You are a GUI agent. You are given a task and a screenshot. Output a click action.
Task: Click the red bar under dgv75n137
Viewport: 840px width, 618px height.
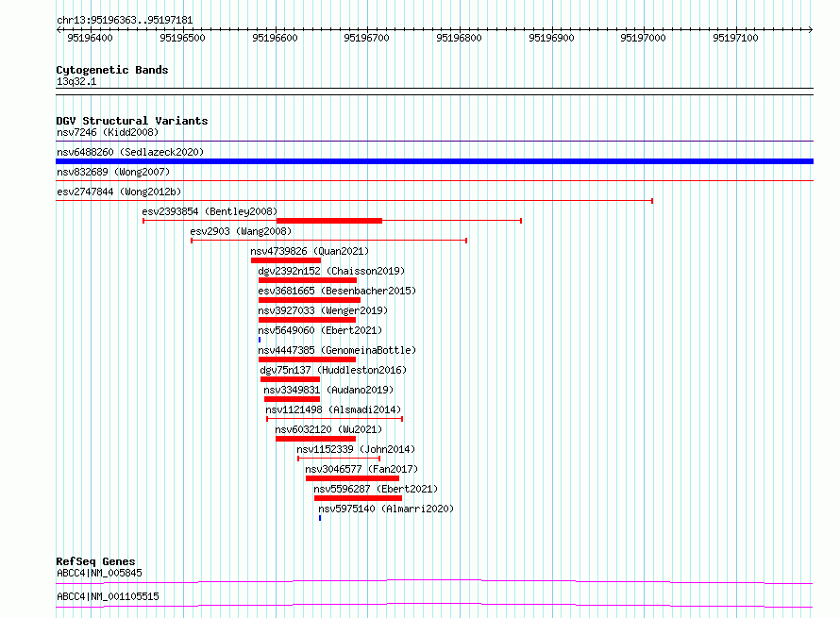coord(291,379)
